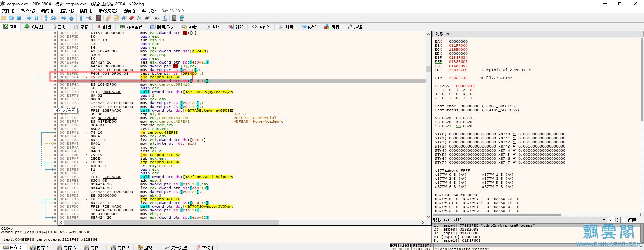Screen dimensions: 644x250
Task: Restart the debugged program
Action: pos(11,18)
